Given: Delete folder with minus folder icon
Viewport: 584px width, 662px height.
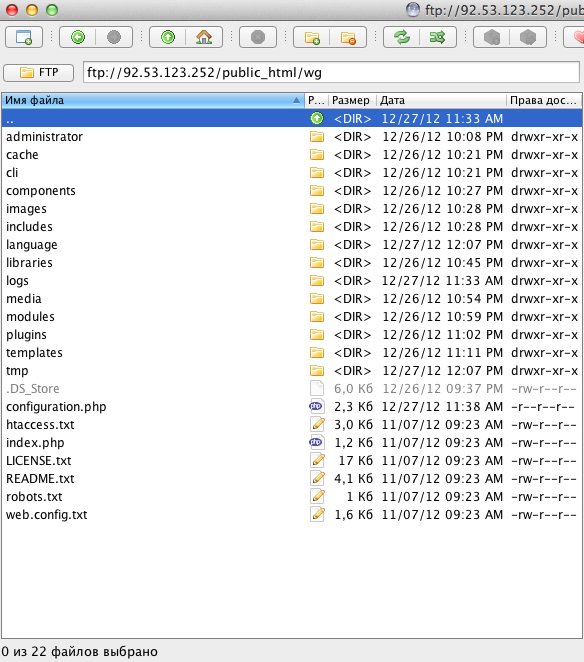Looking at the screenshot, I should (348, 37).
